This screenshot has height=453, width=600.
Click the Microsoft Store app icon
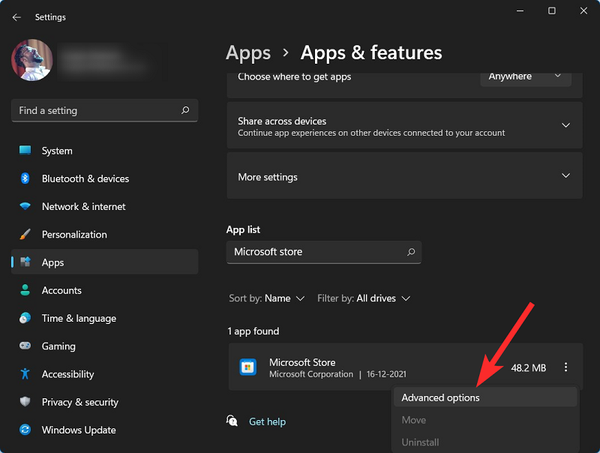[x=248, y=368]
